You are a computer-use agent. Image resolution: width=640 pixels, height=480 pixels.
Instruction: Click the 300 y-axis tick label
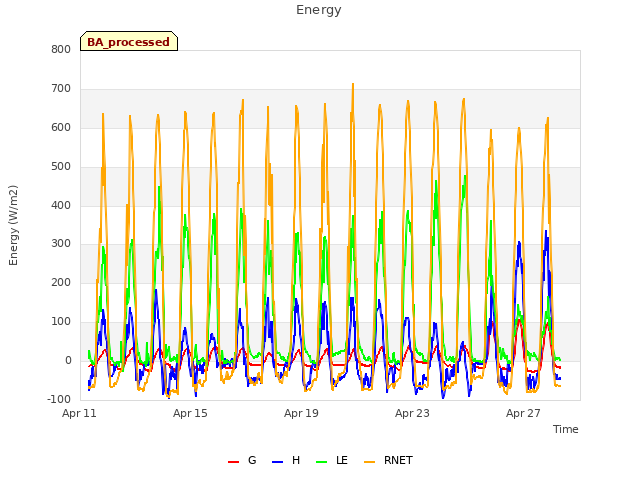(x=61, y=244)
